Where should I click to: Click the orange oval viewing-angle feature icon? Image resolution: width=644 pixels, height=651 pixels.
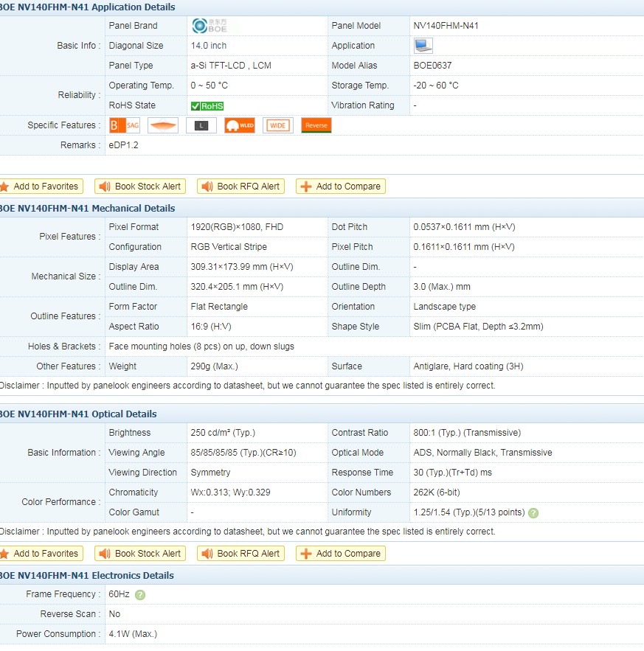pyautogui.click(x=163, y=125)
